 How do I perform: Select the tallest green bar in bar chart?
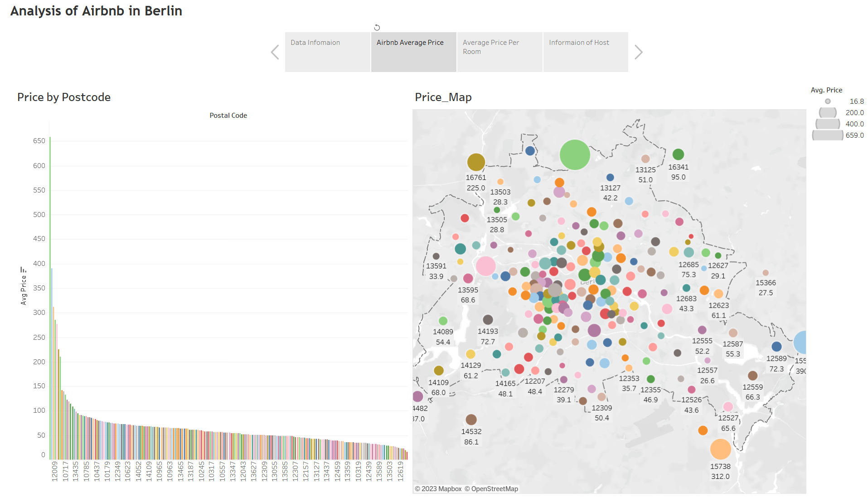pyautogui.click(x=50, y=298)
